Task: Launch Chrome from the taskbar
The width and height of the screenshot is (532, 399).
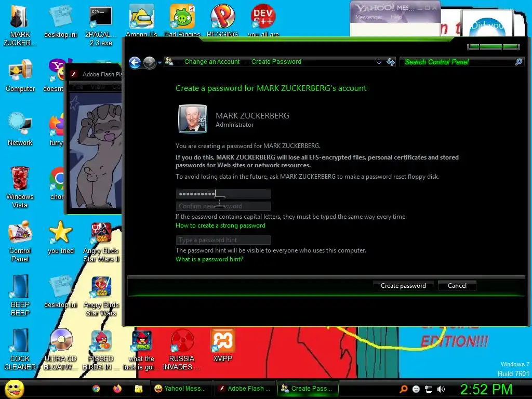Action: [96, 389]
